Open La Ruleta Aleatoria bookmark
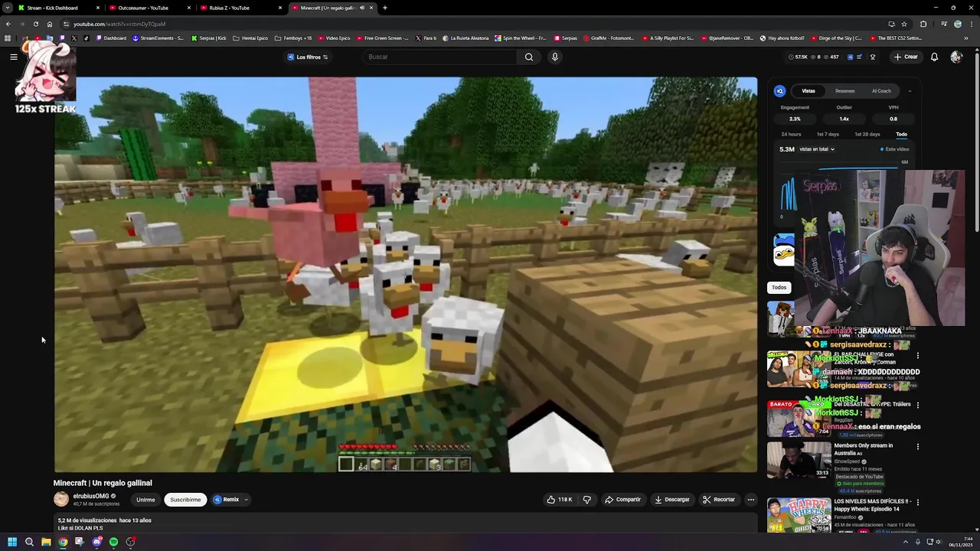Image resolution: width=980 pixels, height=551 pixels. coord(465,38)
